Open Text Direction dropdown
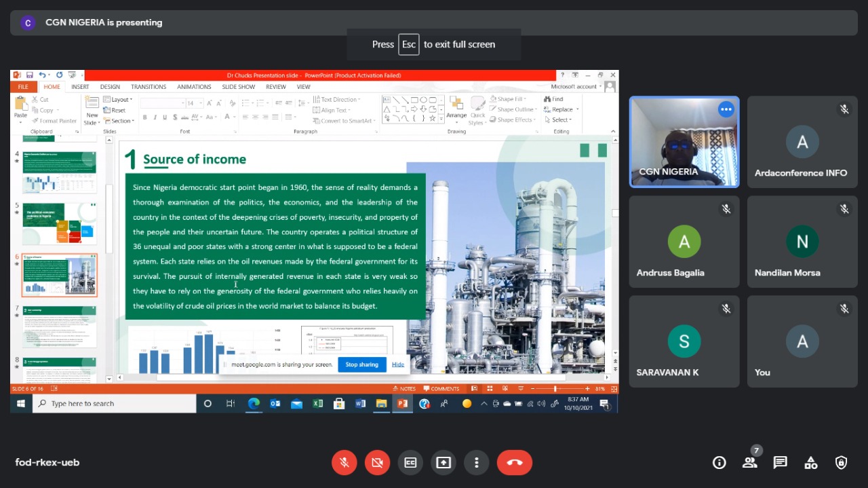The width and height of the screenshot is (868, 488). pyautogui.click(x=336, y=100)
